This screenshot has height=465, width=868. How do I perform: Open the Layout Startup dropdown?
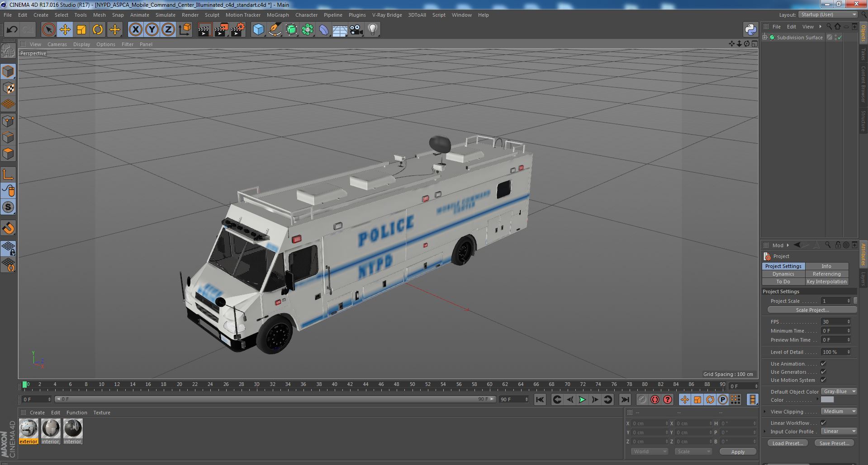(x=827, y=14)
